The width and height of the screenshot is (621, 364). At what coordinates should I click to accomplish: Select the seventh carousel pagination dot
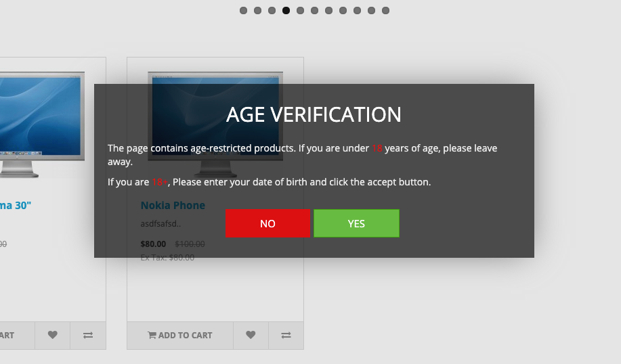[x=328, y=11]
